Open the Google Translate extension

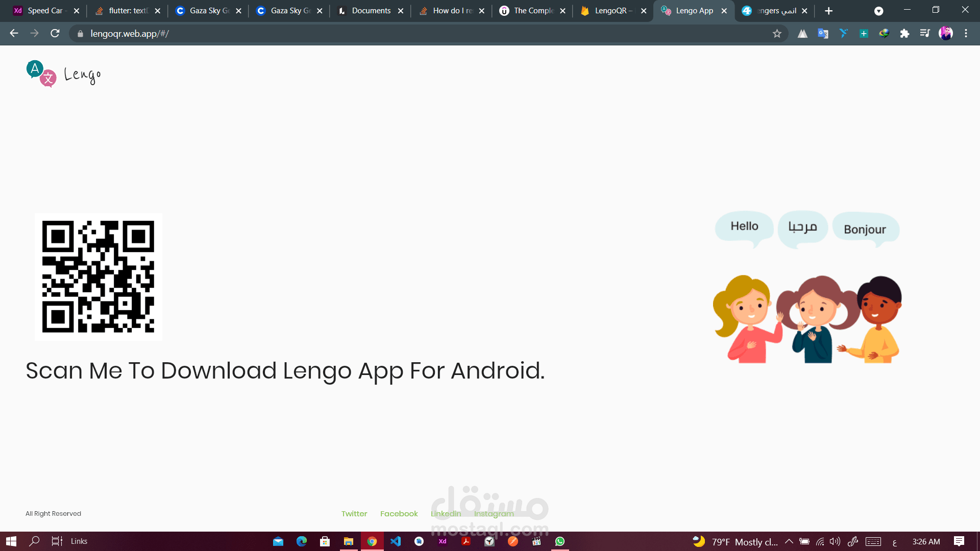[823, 34]
